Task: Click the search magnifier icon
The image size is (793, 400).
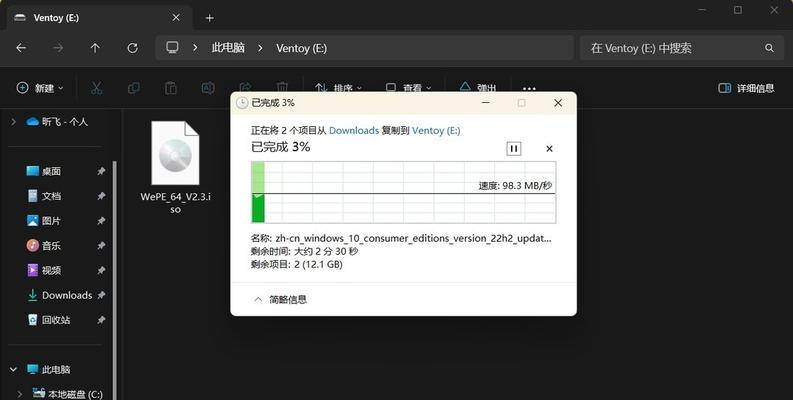Action: click(x=769, y=48)
